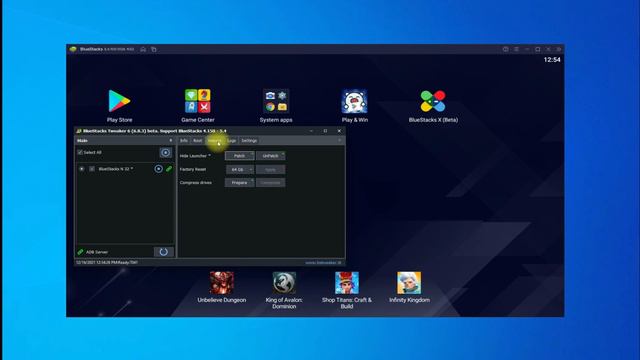Screen dimensions: 640x360
Task: Open the BlueStacks hamburger menu
Action: pos(516,49)
